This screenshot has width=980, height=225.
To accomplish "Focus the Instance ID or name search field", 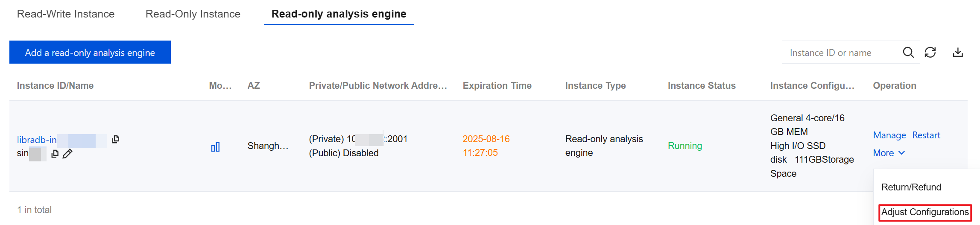I will pyautogui.click(x=839, y=53).
